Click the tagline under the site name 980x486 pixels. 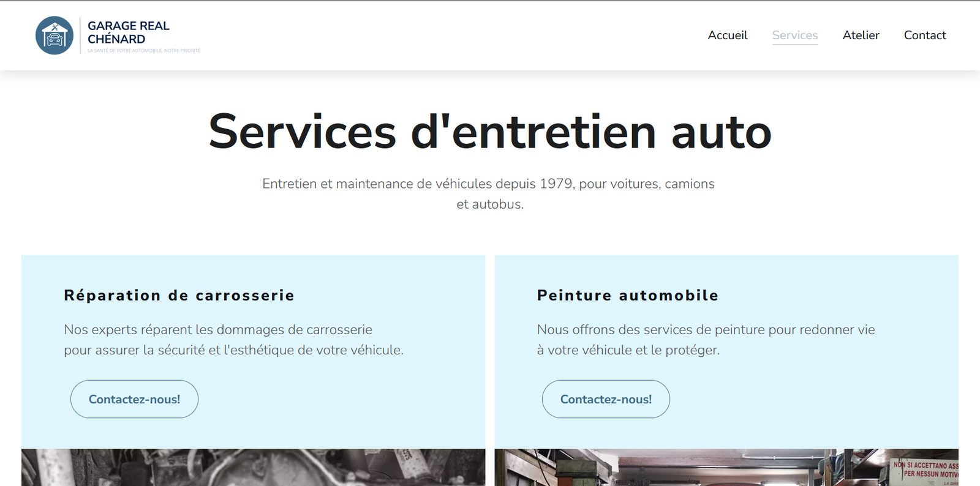(143, 51)
